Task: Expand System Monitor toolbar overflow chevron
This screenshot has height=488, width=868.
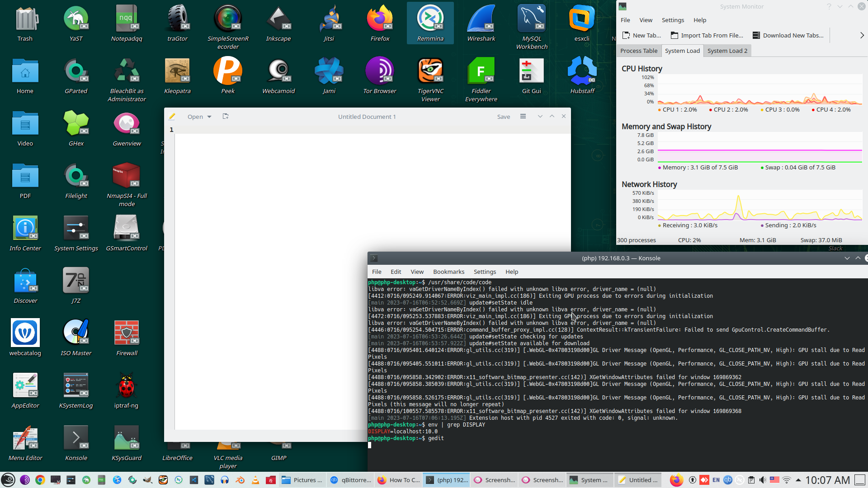Action: tap(862, 35)
